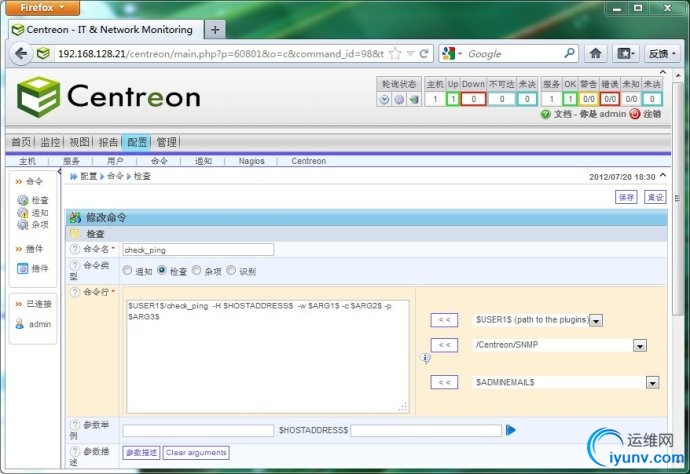Click help icon beside 参数描述
The width and height of the screenshot is (690, 474).
pos(75,451)
